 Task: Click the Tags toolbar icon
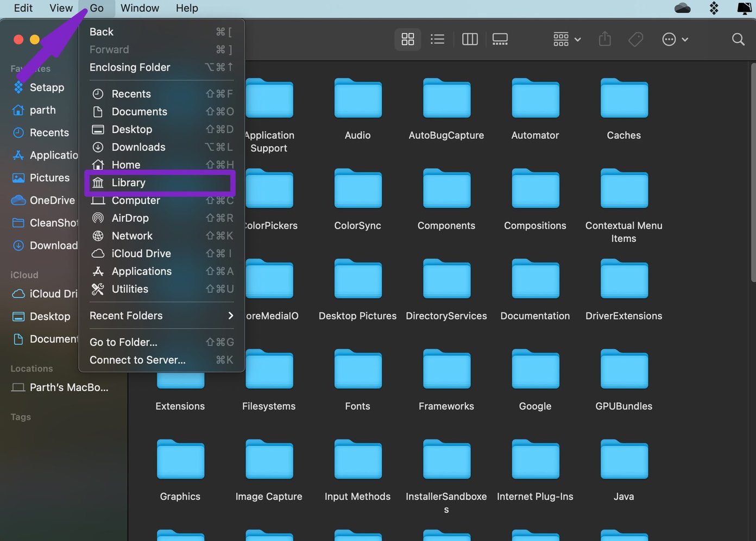point(635,39)
